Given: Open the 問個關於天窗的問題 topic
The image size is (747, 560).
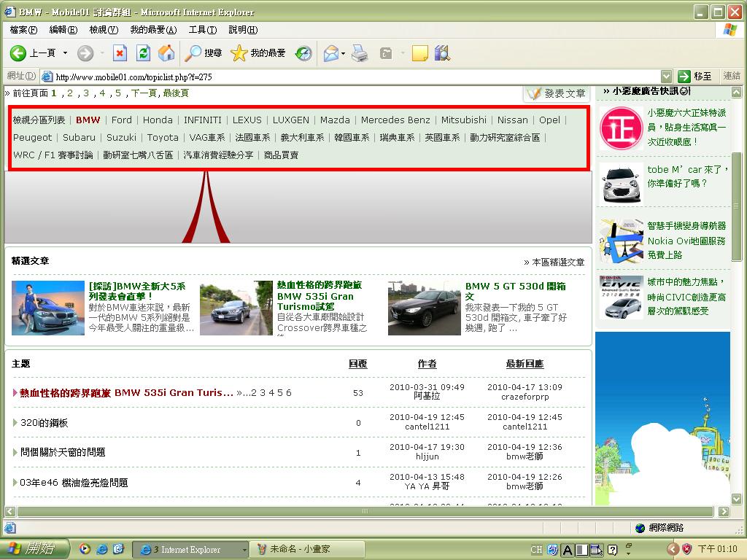Looking at the screenshot, I should [63, 452].
